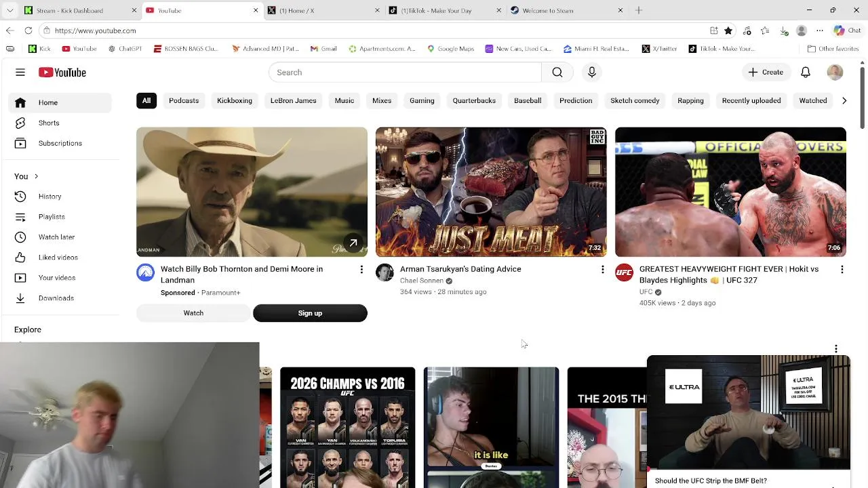Click the YouTube logo
This screenshot has width=868, height=488.
tap(62, 73)
